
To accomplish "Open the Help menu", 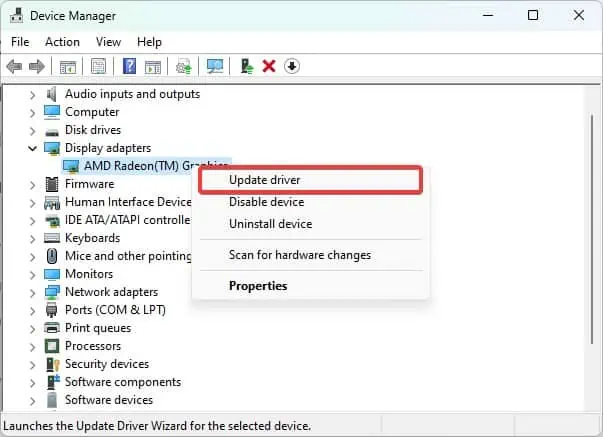I will point(149,42).
